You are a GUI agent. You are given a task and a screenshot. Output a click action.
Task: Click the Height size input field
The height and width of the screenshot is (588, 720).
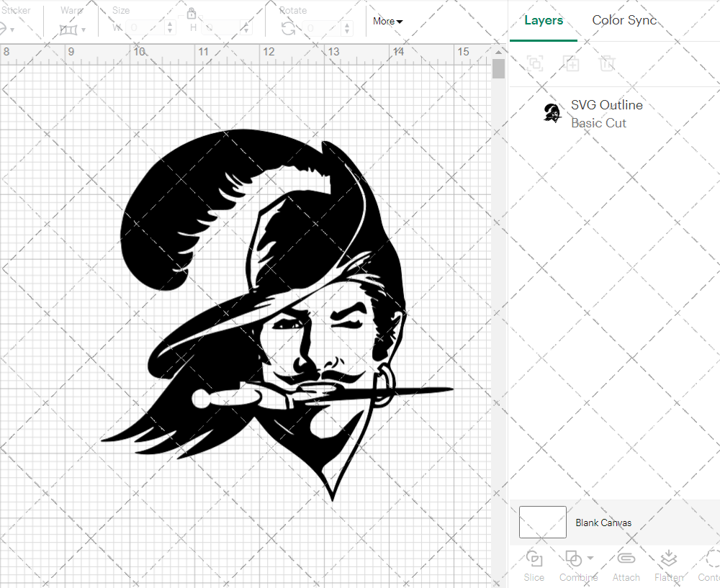[x=220, y=28]
